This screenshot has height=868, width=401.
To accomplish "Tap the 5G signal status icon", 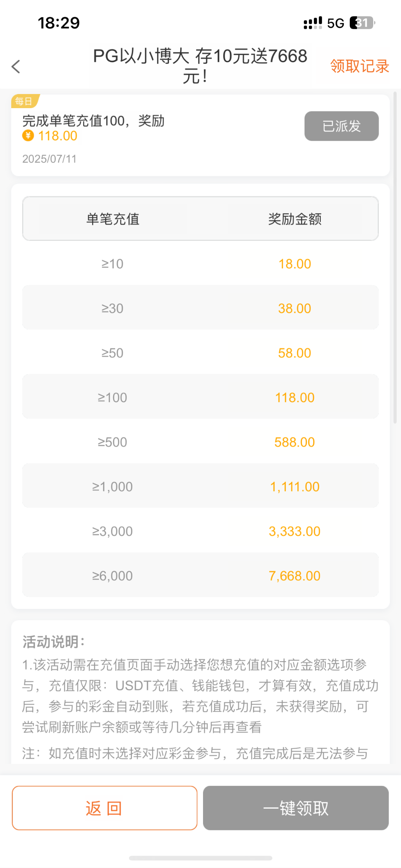I will [335, 23].
